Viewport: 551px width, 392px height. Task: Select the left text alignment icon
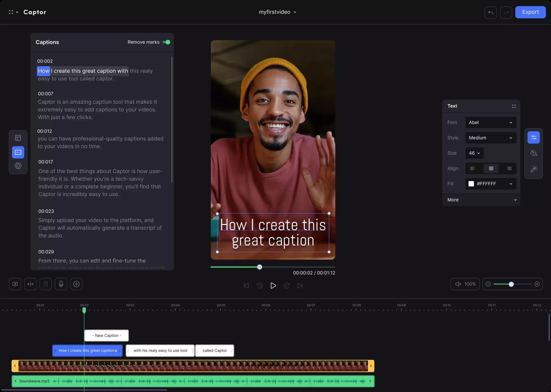click(x=472, y=168)
